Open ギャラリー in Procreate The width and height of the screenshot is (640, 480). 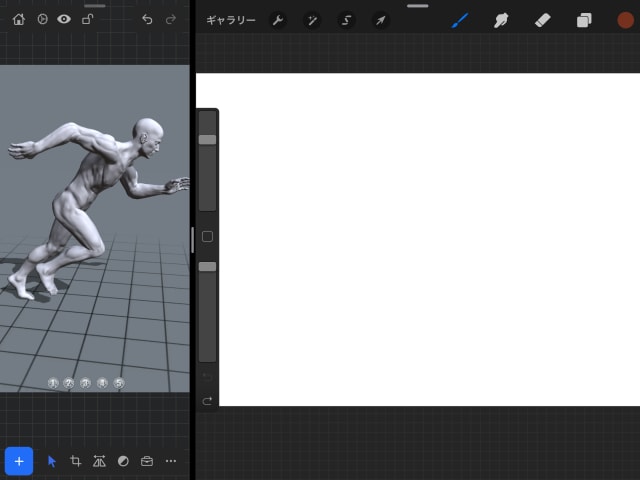click(231, 20)
